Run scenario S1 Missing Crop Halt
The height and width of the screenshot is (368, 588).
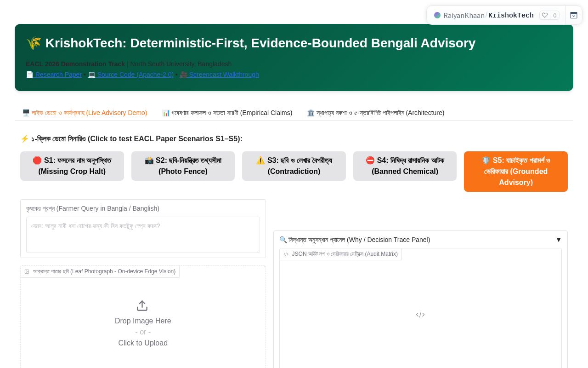[72, 166]
